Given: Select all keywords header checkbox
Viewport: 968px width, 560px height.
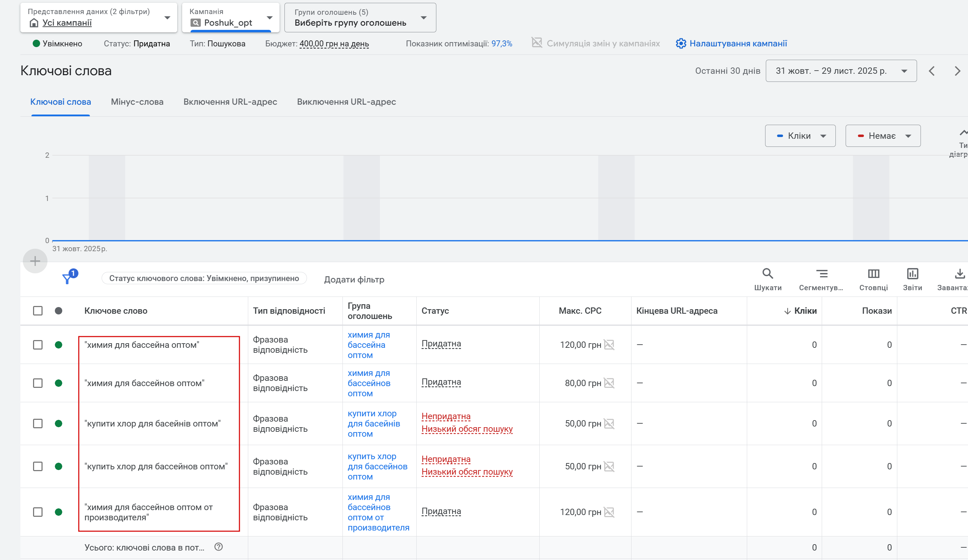Looking at the screenshot, I should (x=38, y=311).
